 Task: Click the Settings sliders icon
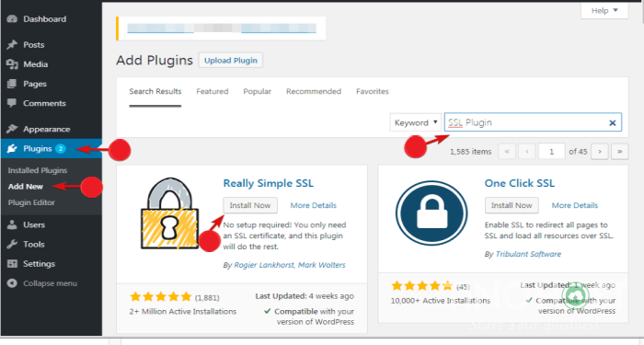point(12,264)
